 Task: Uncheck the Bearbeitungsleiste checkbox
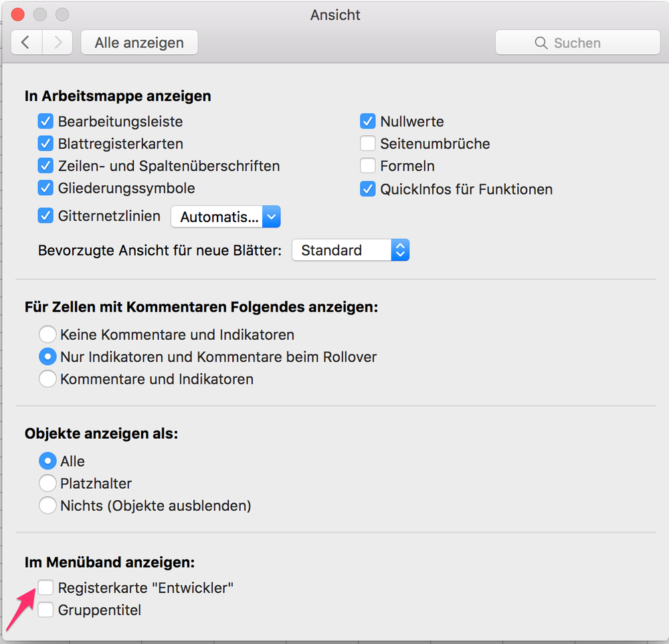pos(45,122)
